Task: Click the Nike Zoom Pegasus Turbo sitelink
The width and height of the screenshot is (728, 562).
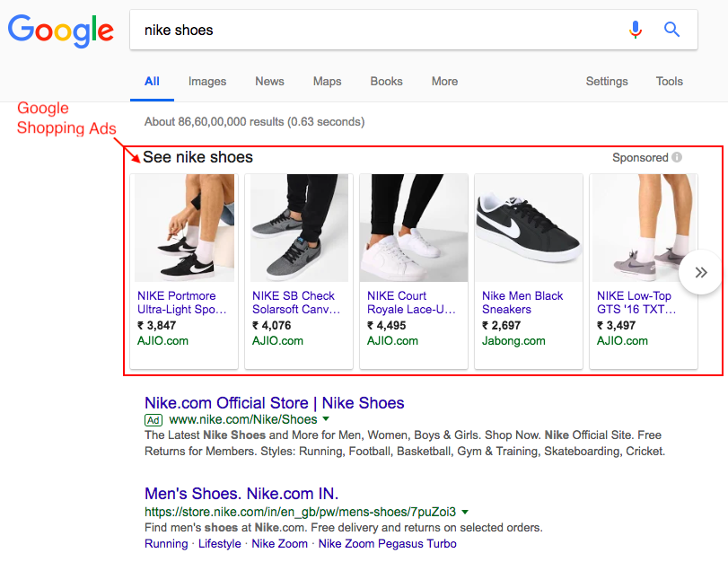Action: 387,543
